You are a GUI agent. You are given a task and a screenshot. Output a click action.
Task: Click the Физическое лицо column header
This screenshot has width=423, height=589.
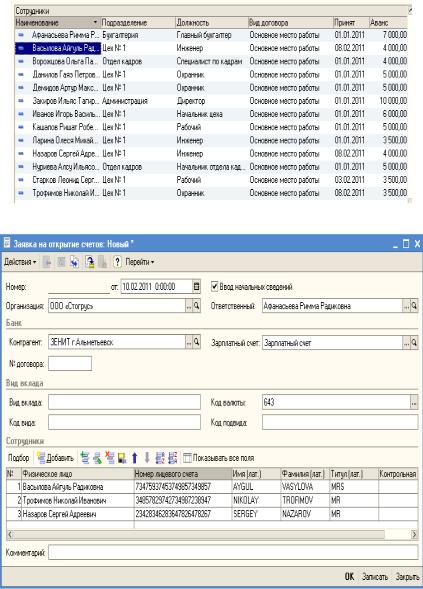(78, 474)
